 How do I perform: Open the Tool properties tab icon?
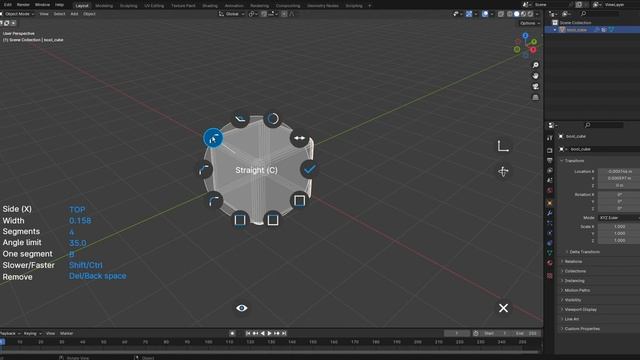point(550,138)
